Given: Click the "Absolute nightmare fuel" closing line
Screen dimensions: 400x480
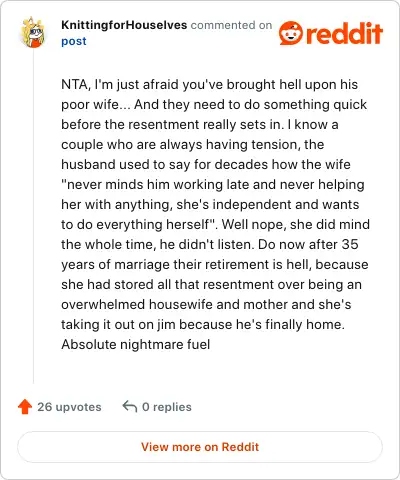Looking at the screenshot, I should point(136,344).
